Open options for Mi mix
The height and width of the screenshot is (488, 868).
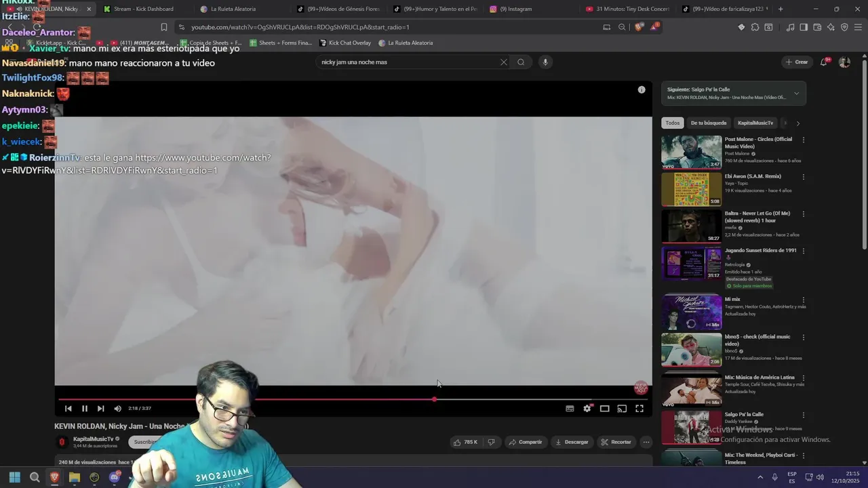pos(804,300)
